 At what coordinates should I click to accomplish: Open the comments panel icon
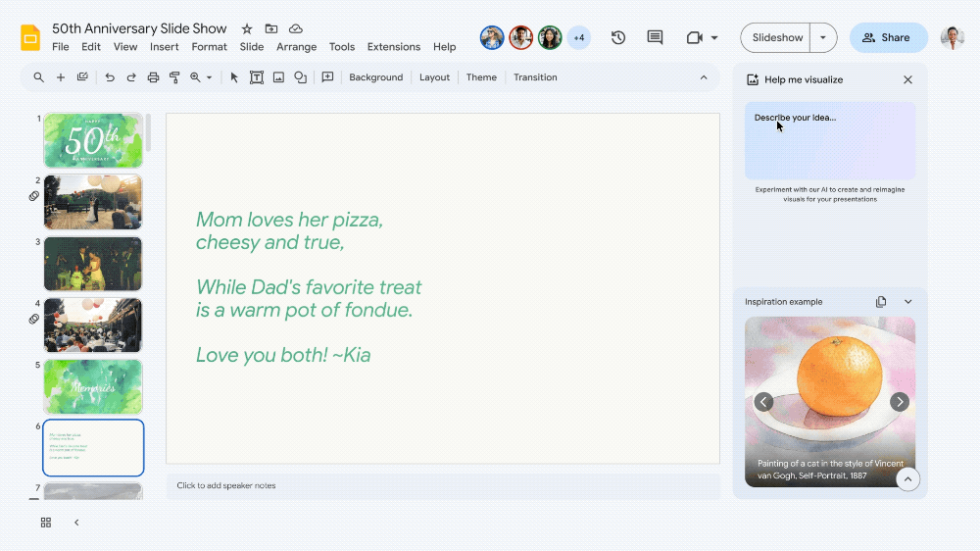point(655,38)
